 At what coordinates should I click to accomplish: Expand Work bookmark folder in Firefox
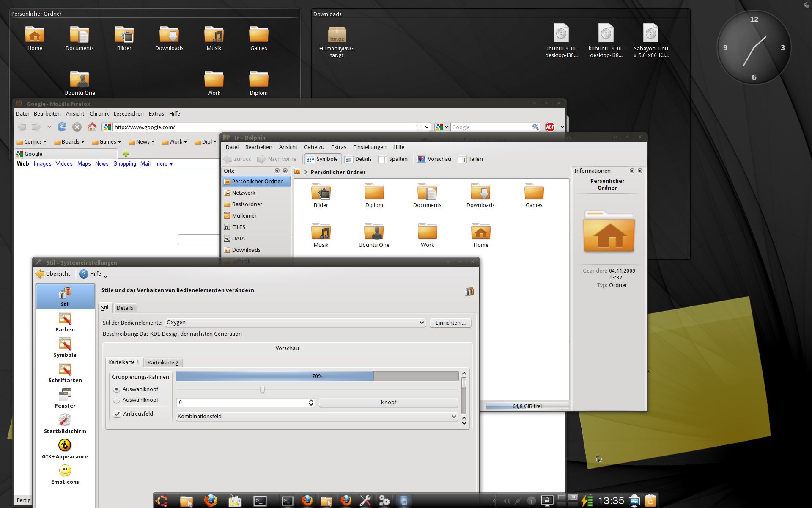click(x=175, y=141)
